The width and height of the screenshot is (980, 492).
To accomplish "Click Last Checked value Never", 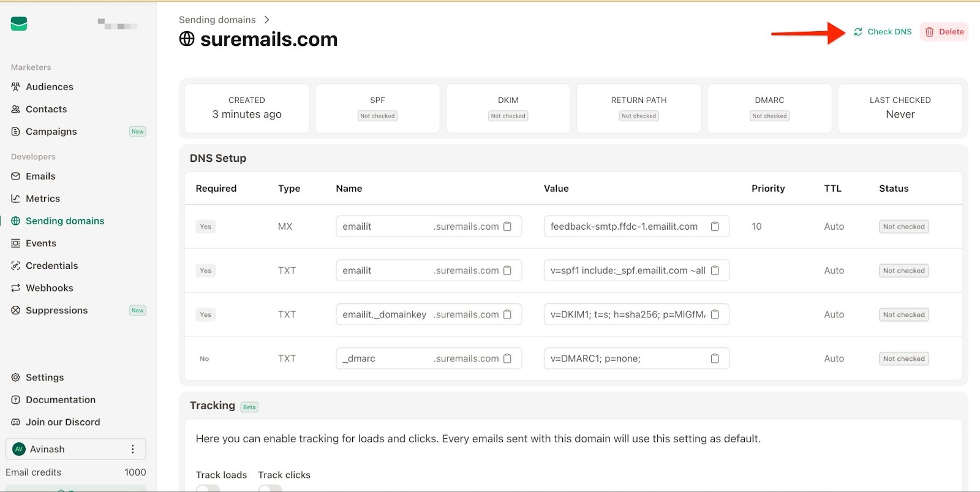I will pyautogui.click(x=900, y=115).
